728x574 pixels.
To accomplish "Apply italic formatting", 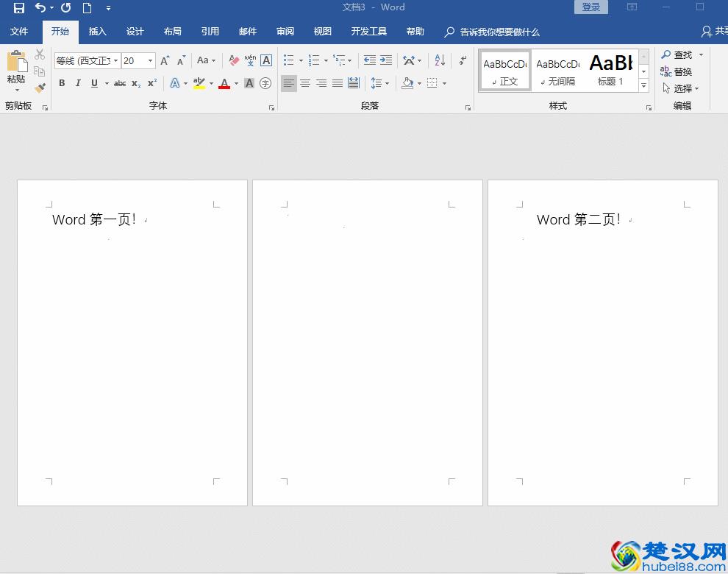I will (78, 83).
